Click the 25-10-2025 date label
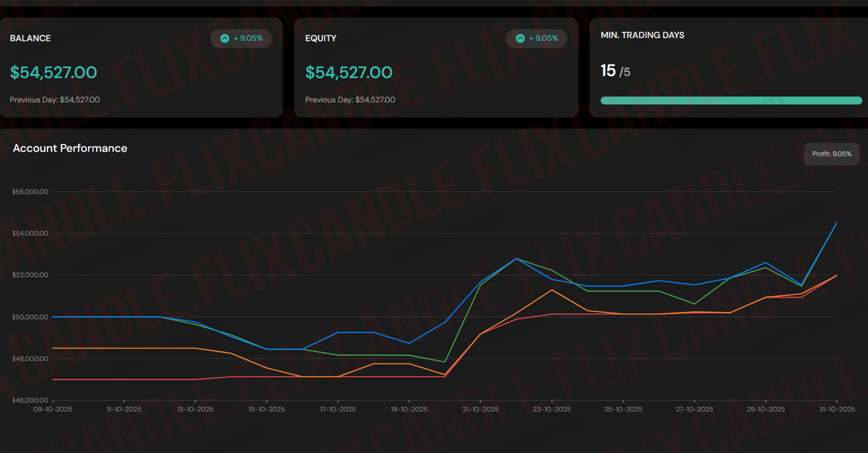The image size is (868, 453). (623, 409)
